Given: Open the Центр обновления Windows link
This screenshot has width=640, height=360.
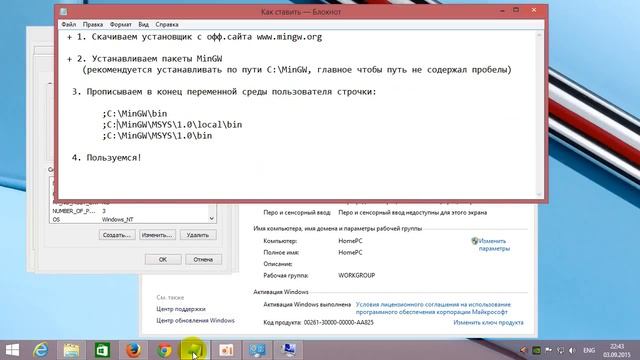Looking at the screenshot, I should pos(195,320).
